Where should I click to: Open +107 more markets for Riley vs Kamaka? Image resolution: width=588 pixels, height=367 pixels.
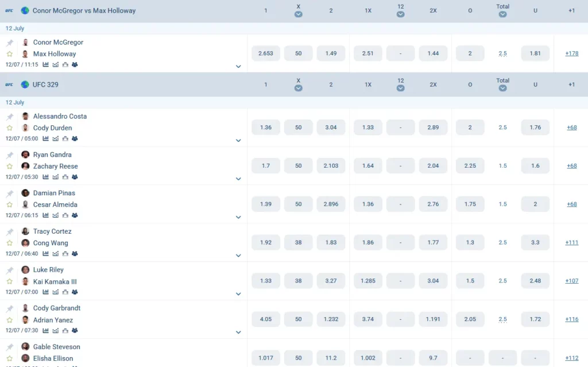coord(572,281)
